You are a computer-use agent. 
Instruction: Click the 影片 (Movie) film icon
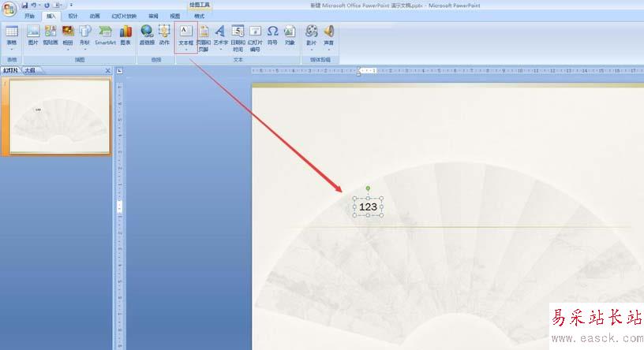311,32
